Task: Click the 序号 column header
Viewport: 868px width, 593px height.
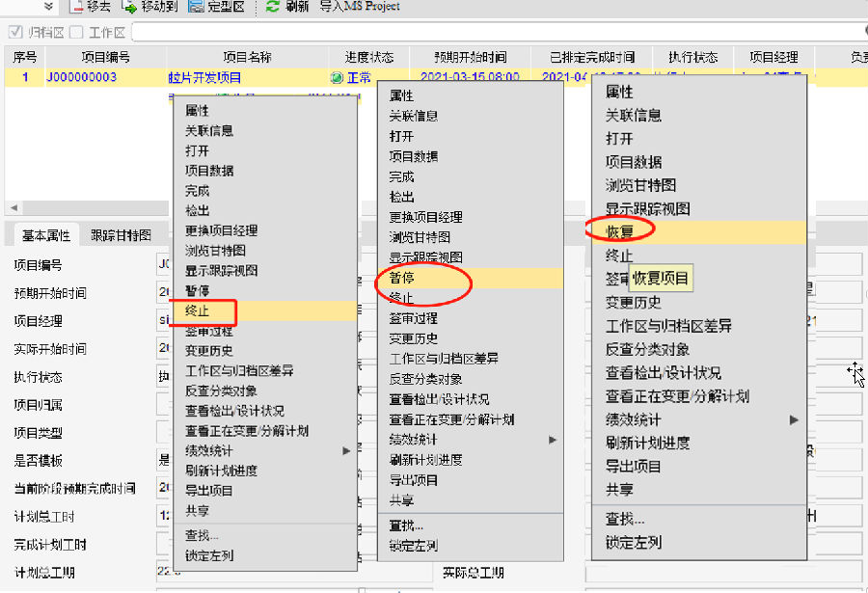Action: (25, 57)
